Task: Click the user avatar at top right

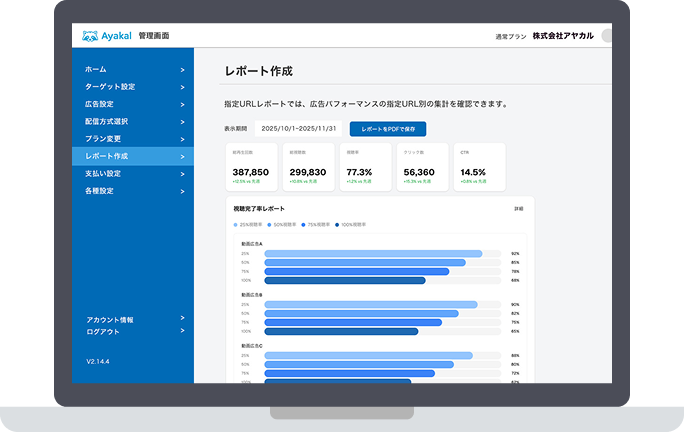Action: [606, 36]
